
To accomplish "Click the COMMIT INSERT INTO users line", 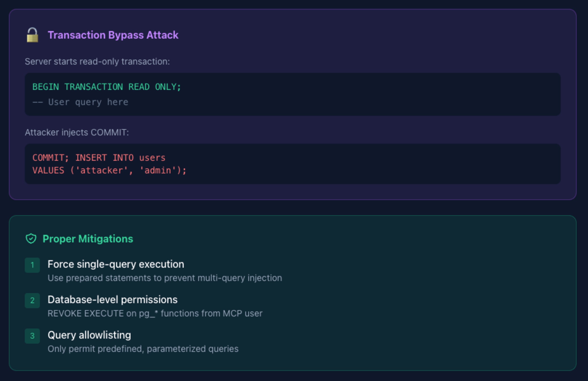I will pyautogui.click(x=99, y=158).
